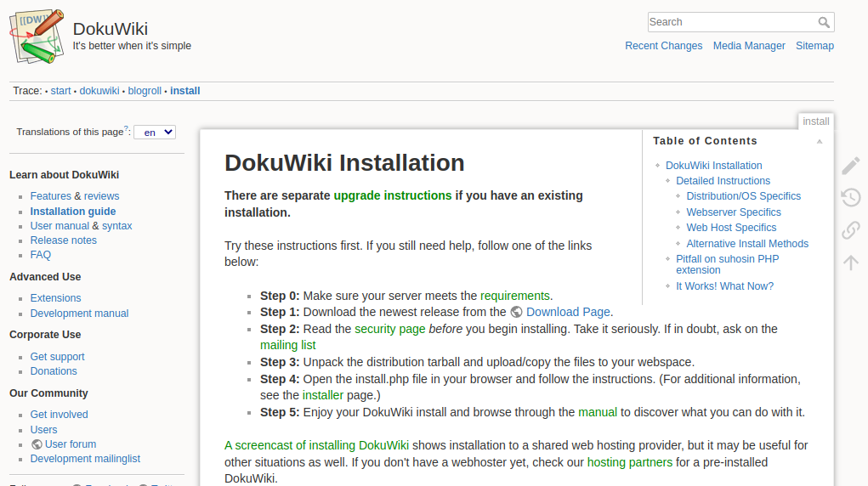Open the mailing list link
The width and height of the screenshot is (868, 486).
click(288, 346)
